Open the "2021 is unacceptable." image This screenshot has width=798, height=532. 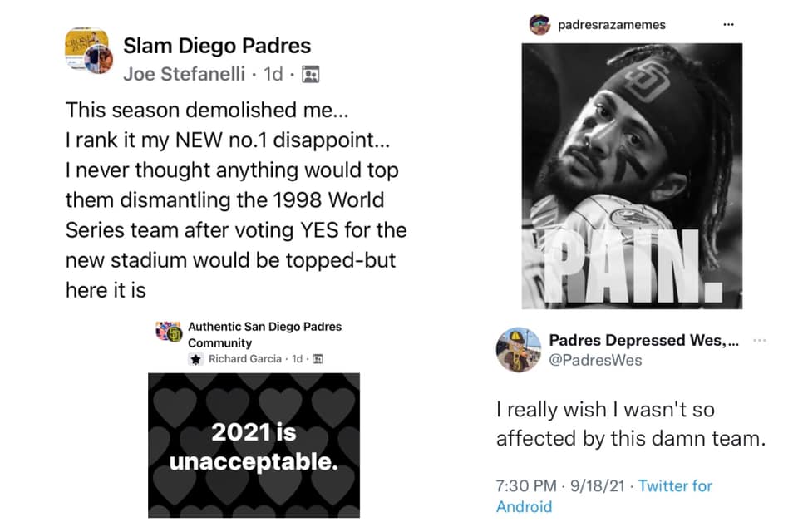click(254, 445)
